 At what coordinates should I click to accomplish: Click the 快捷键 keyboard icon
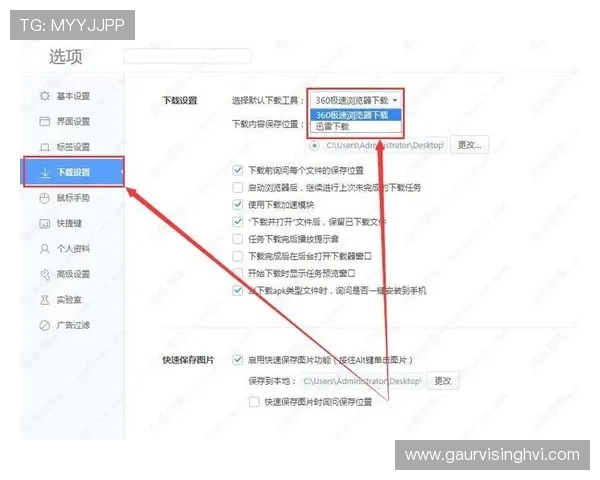[45, 224]
